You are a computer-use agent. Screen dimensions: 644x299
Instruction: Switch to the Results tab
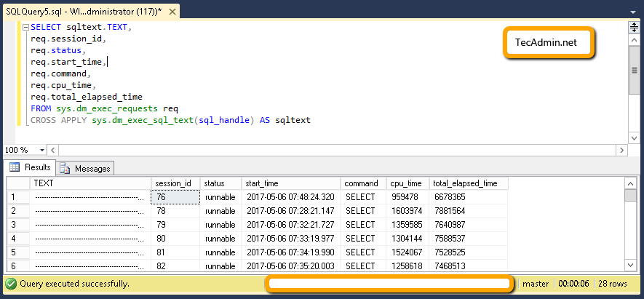point(31,167)
